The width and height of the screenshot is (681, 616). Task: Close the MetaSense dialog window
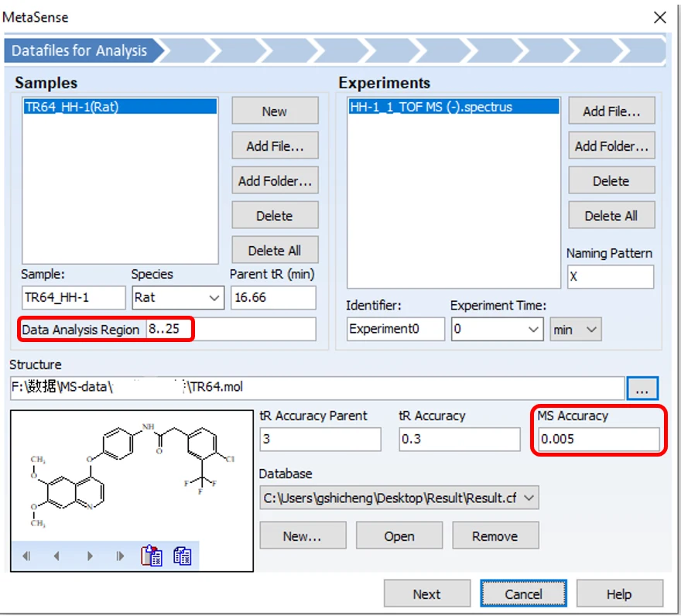tap(660, 17)
